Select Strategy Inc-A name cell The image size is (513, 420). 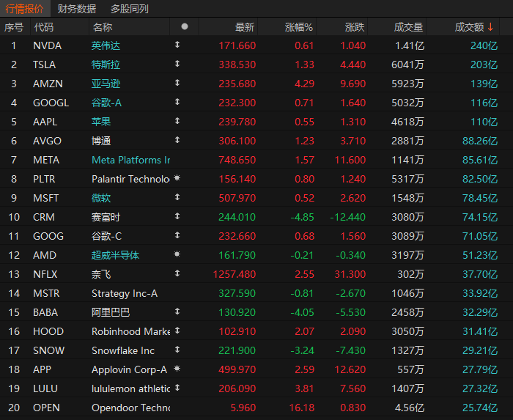(125, 293)
